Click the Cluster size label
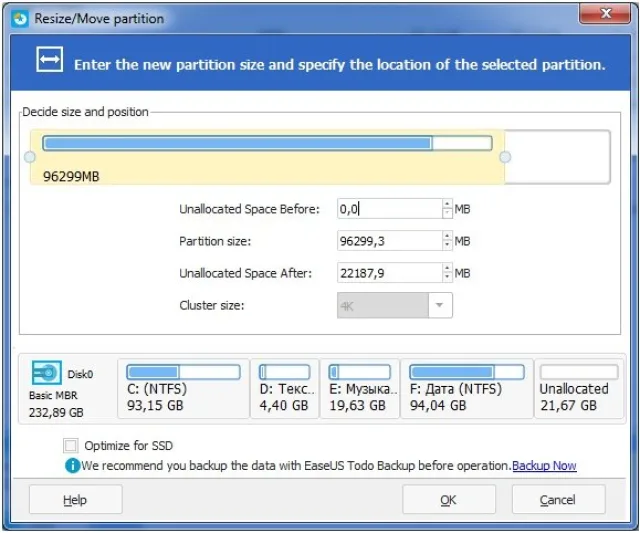 tap(212, 305)
